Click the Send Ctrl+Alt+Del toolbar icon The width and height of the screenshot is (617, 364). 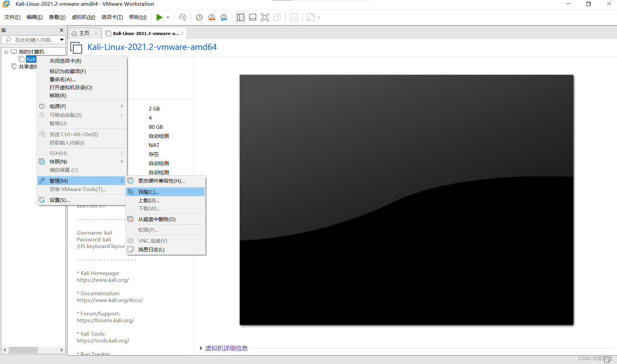click(x=182, y=17)
